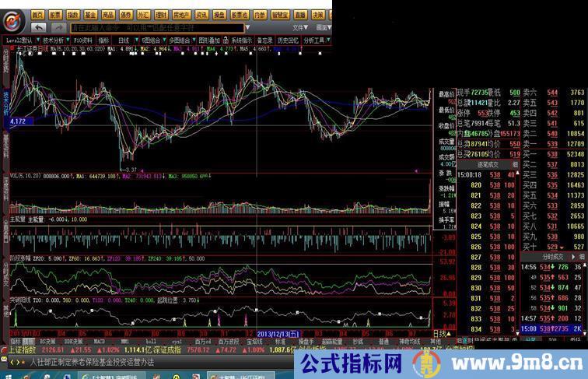Viewport: 588px width, 379px height.
Task: Select the 基金 funds toolbar button
Action: pos(91,15)
